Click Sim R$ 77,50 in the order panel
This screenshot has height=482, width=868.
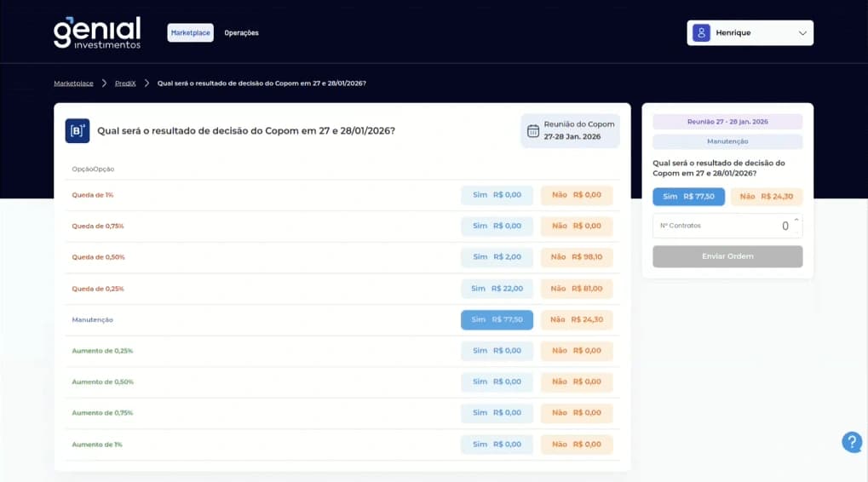[x=688, y=197]
